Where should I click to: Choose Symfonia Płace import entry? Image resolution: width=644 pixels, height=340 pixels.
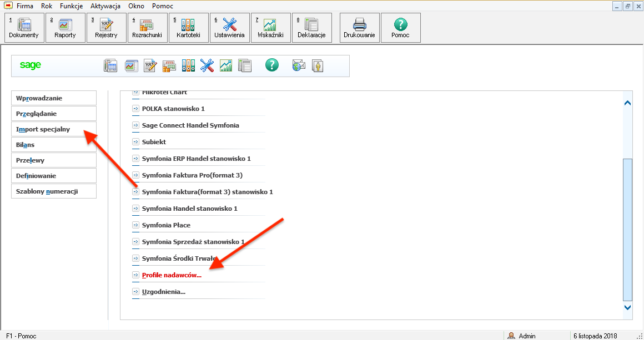(x=166, y=225)
